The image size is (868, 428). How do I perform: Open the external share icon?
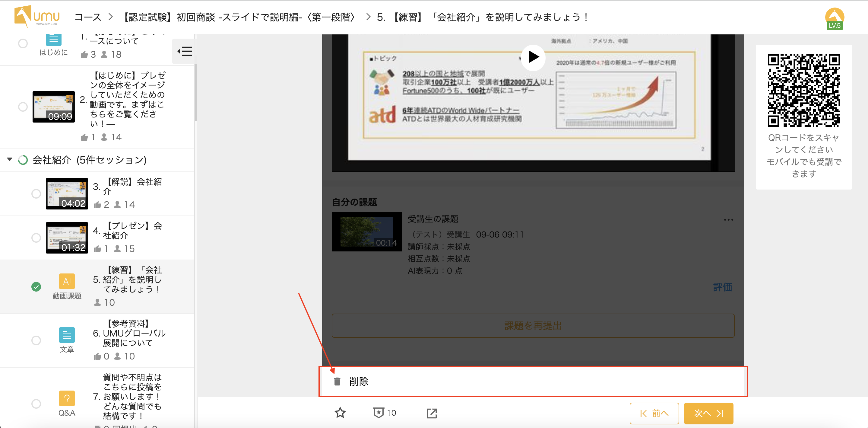(432, 413)
